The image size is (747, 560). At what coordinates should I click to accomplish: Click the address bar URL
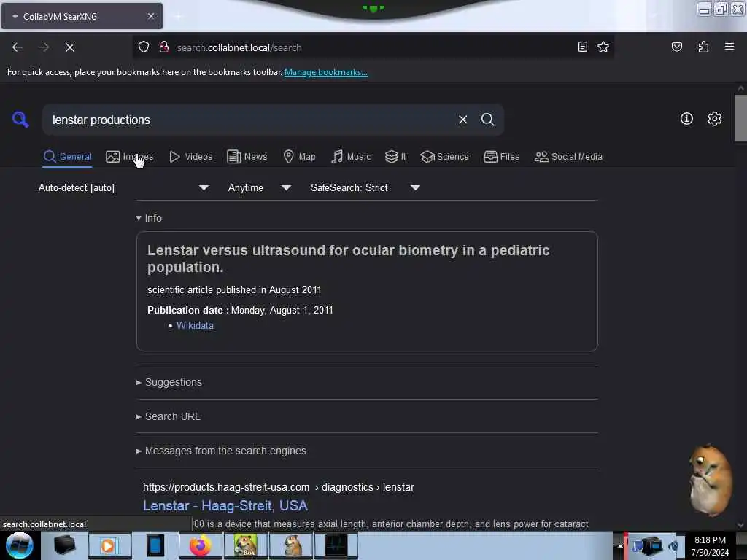click(239, 47)
